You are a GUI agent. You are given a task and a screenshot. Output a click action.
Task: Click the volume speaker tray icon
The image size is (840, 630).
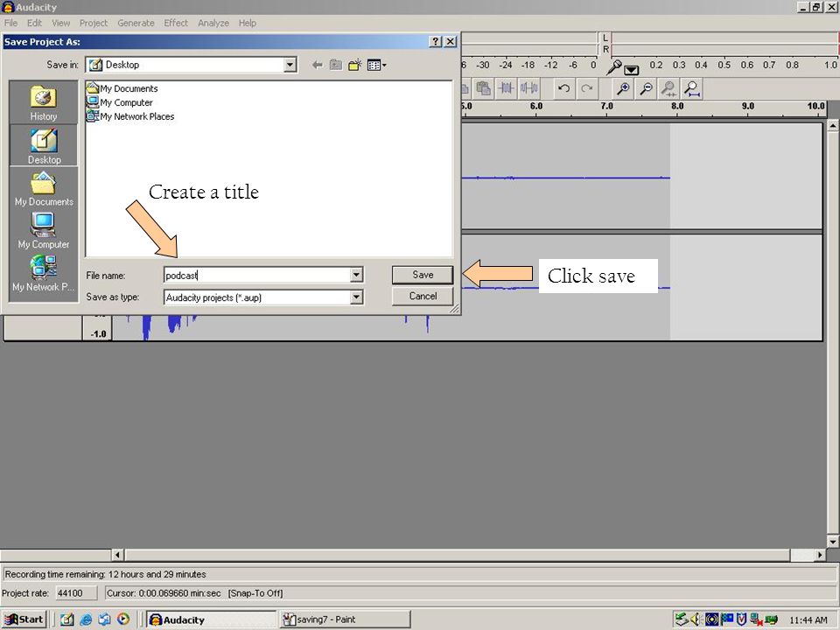(696, 619)
